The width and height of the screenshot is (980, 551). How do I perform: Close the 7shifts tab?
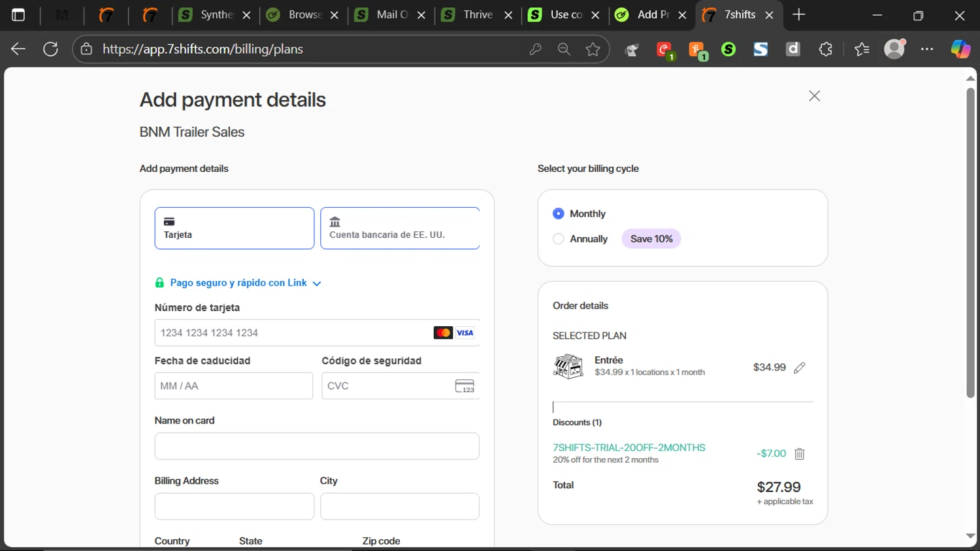[770, 15]
